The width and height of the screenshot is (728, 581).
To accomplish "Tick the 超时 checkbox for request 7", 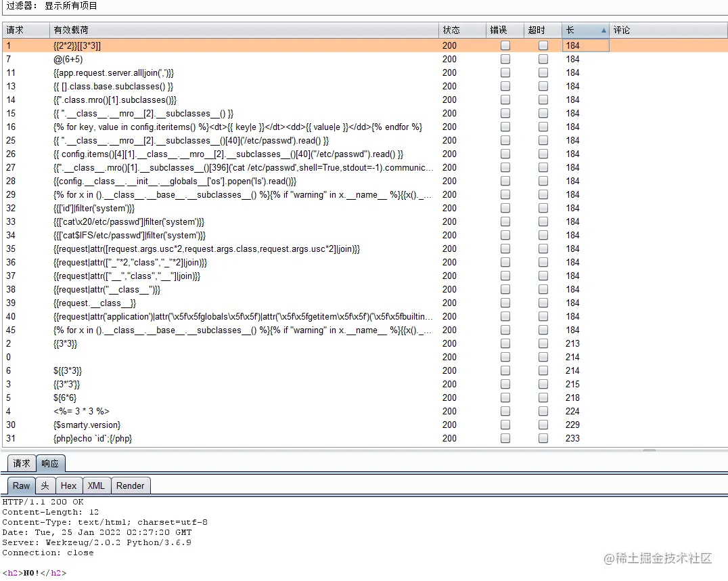I will point(543,59).
